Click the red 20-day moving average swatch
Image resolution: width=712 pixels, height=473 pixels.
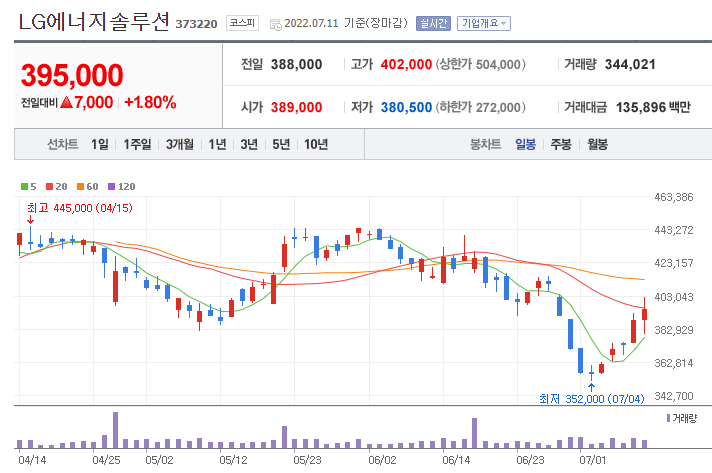click(49, 187)
